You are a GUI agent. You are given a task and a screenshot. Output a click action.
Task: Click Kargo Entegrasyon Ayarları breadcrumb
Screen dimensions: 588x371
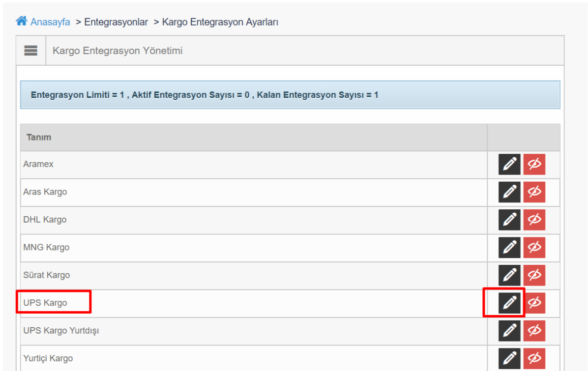pyautogui.click(x=220, y=22)
